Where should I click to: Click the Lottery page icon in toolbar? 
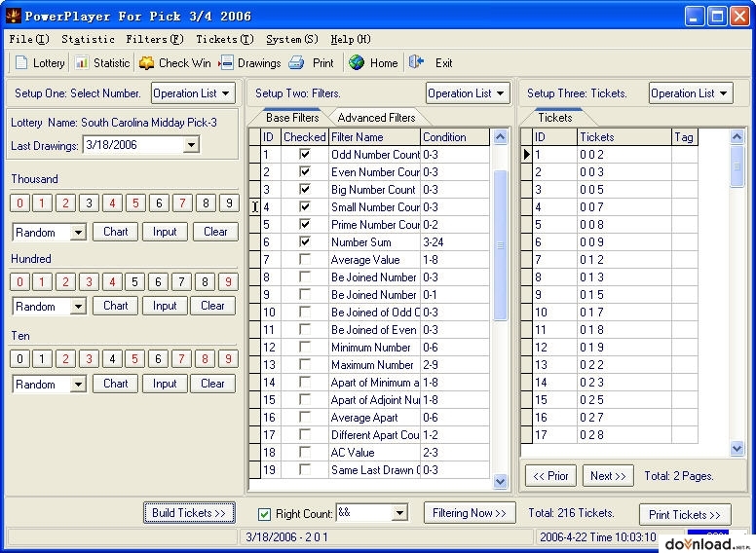[x=21, y=62]
